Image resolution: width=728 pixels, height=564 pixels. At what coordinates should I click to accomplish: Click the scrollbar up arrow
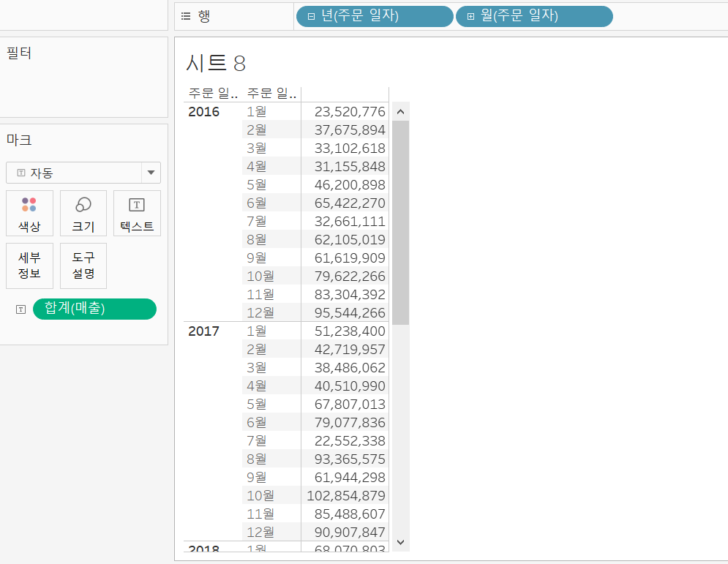pyautogui.click(x=401, y=111)
